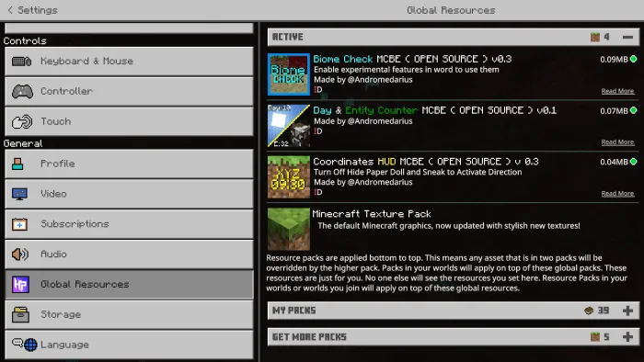Click the 0.09MB size label
The width and height of the screenshot is (644, 362).
tap(614, 60)
